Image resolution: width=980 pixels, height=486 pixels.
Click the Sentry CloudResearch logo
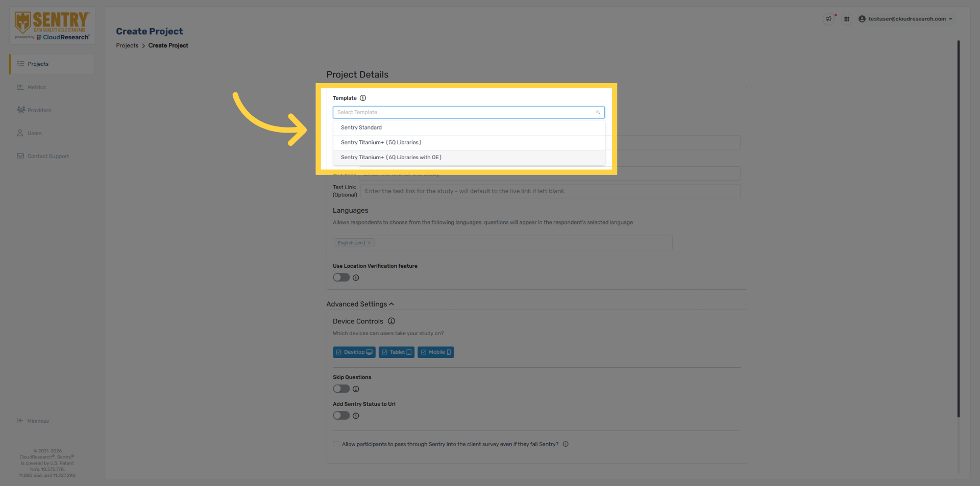pos(52,26)
